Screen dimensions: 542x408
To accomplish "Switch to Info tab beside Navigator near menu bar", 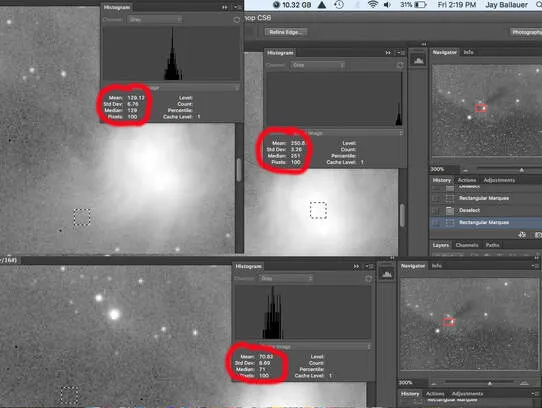I will coord(468,52).
